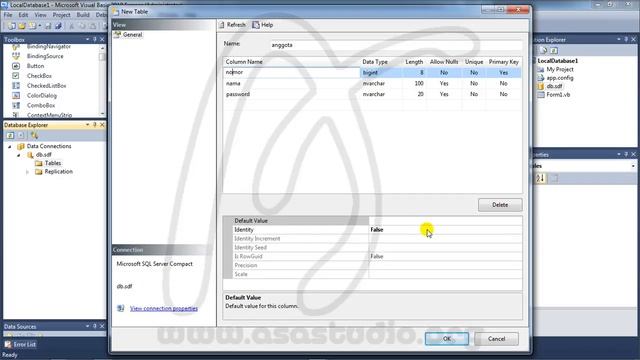Click the connection properties icon beside the link
Screen dimensions: 640x360
point(120,308)
